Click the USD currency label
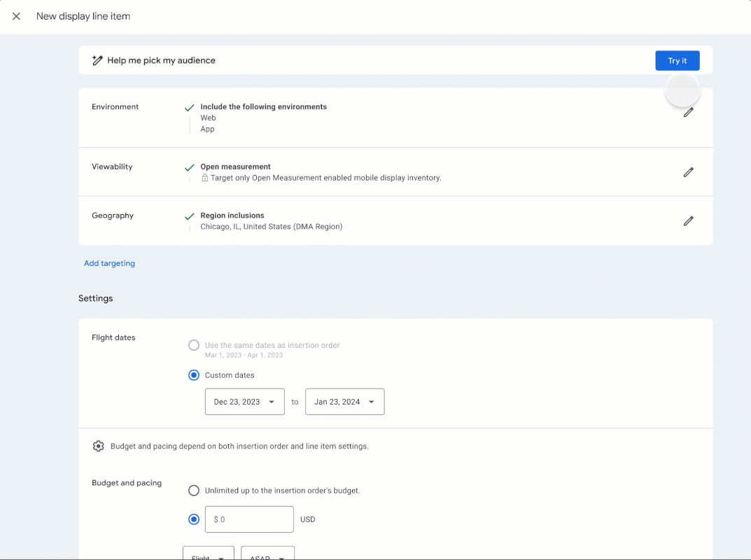This screenshot has width=751, height=560. click(x=307, y=519)
